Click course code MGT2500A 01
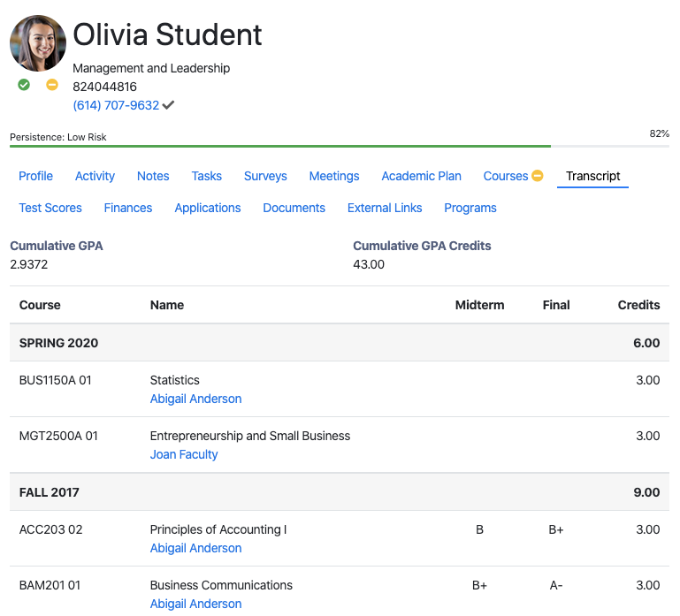Viewport: 680px width, 616px height. pos(58,436)
